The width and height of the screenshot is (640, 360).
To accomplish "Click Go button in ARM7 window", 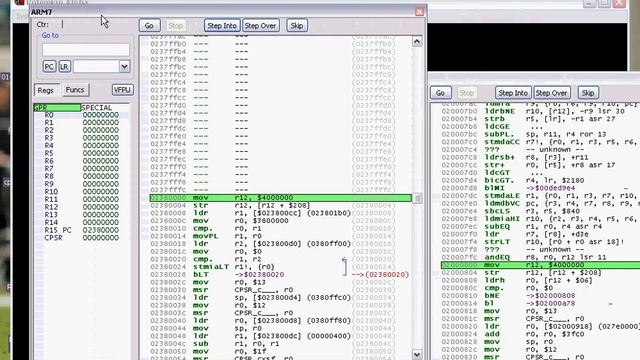I will coord(149,26).
